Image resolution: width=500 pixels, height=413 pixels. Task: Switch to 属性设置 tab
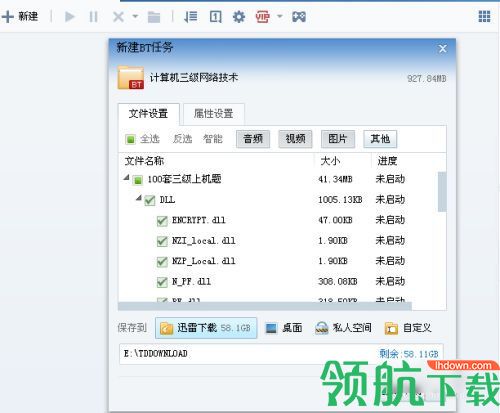(213, 114)
